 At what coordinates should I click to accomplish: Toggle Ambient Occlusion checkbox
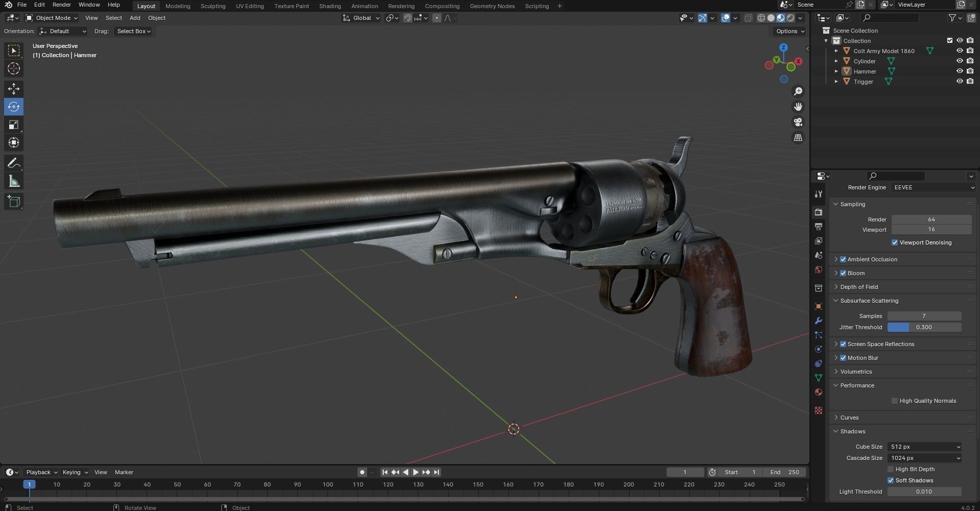[843, 259]
